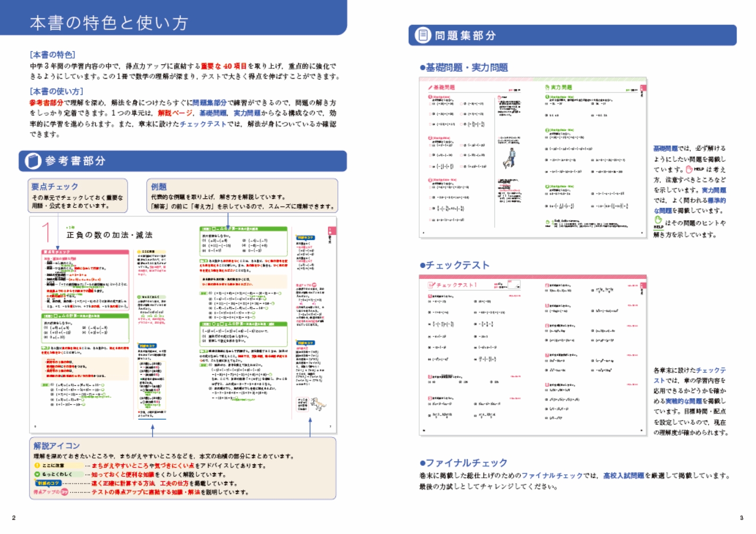
Task: Click the book icon beside 参考書部分
Action: [x=33, y=161]
